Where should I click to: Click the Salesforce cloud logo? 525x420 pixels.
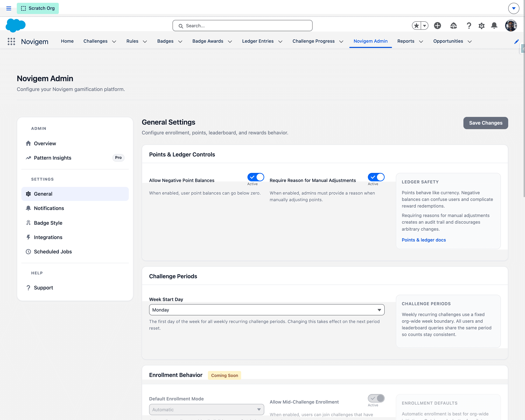(16, 25)
